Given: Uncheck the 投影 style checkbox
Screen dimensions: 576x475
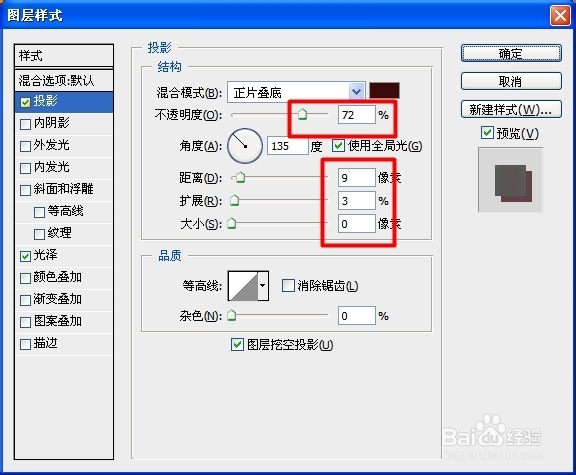Looking at the screenshot, I should pyautogui.click(x=25, y=102).
